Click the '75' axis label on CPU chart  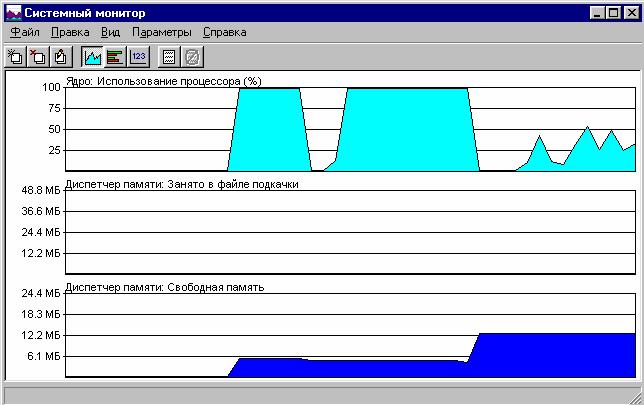pos(54,108)
